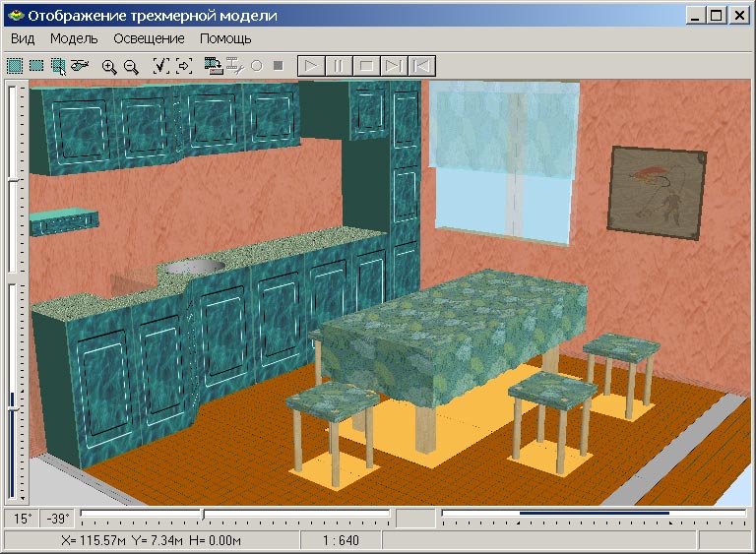Open the film settings wrench icon
The width and height of the screenshot is (756, 554).
click(235, 66)
